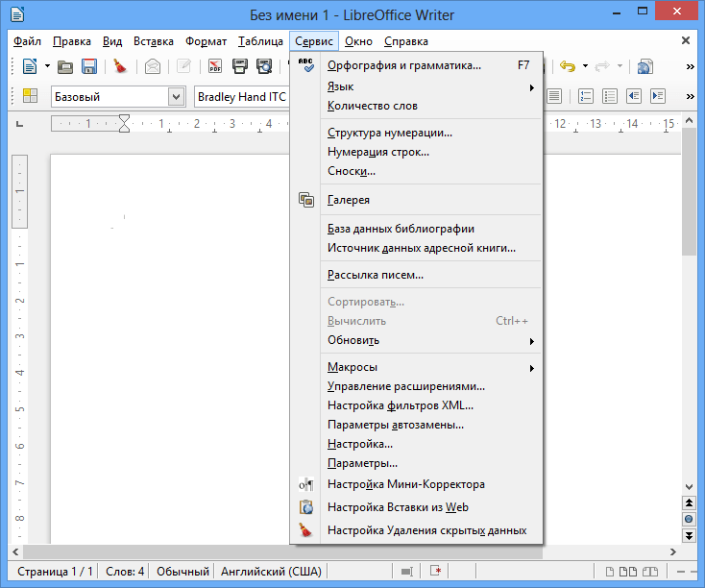Click horizontal scrollbar left arrow
Viewport: 705px width, 588px height.
(x=15, y=551)
